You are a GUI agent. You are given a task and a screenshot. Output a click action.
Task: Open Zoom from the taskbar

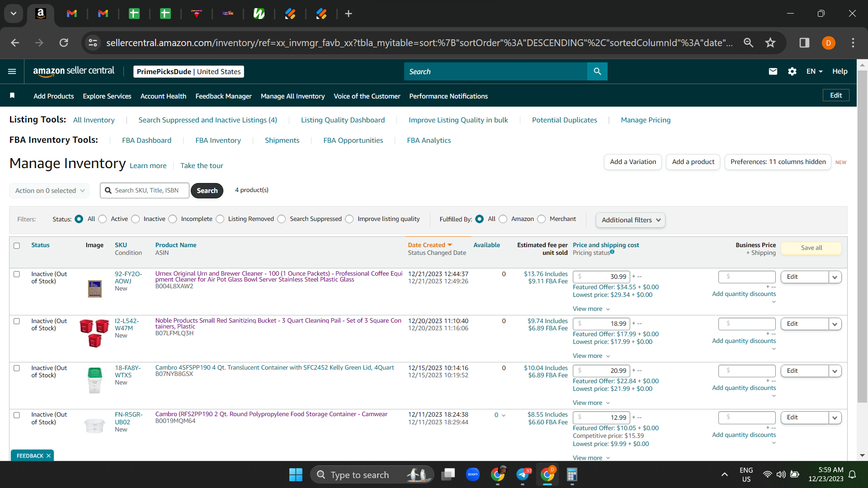(x=473, y=474)
